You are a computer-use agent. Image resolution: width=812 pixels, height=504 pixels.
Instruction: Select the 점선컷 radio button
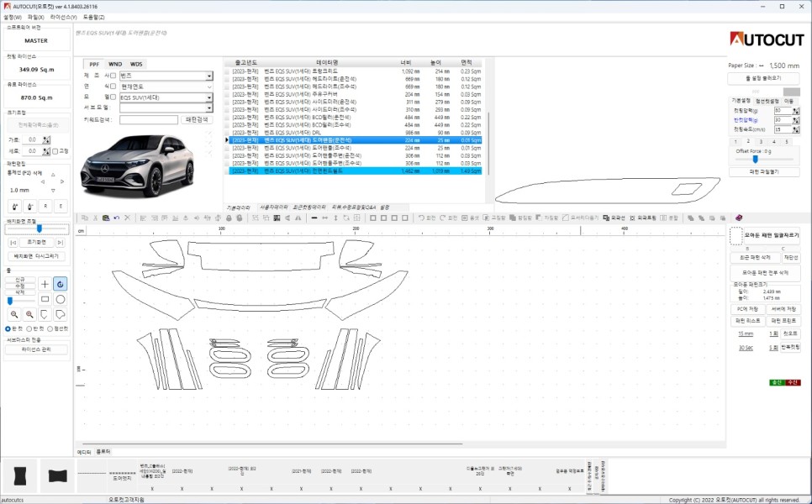click(50, 328)
